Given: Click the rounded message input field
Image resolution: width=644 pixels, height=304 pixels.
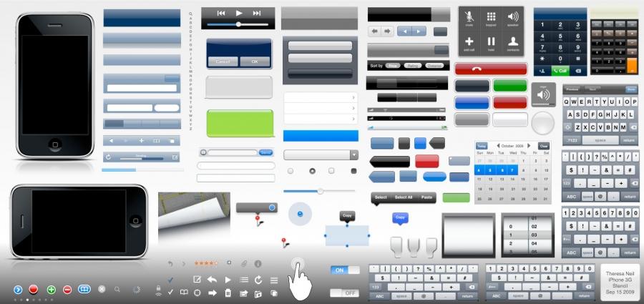Looking at the screenshot, I should (233, 153).
